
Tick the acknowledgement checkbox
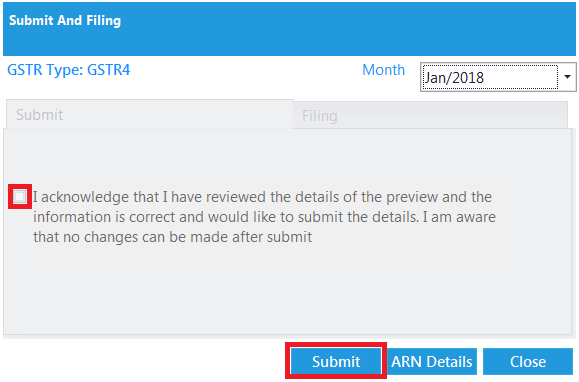click(20, 197)
